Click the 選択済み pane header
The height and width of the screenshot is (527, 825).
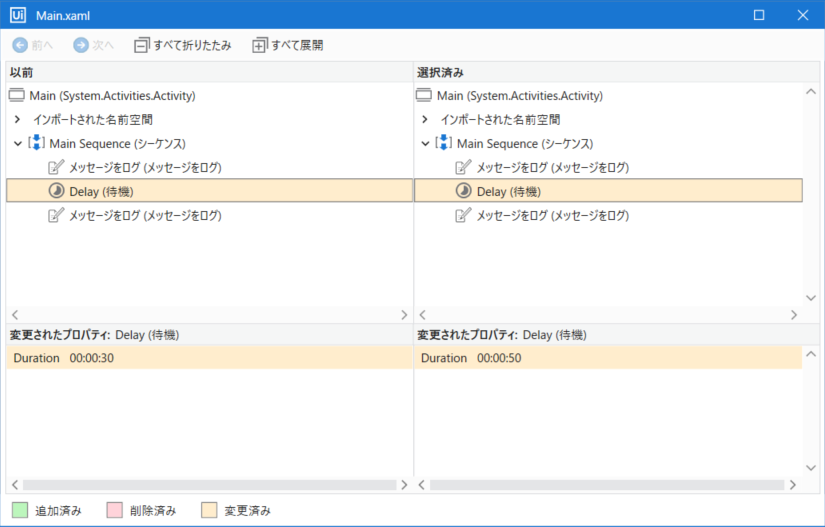(x=617, y=72)
